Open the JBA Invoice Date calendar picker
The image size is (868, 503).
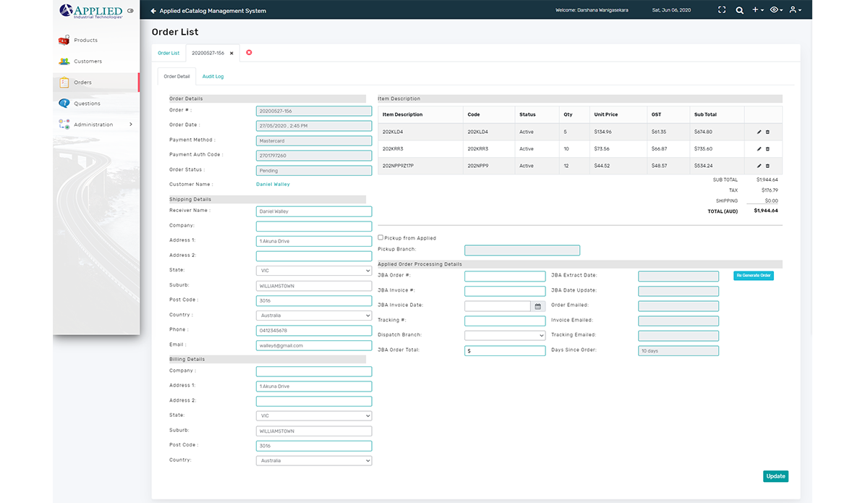tap(538, 306)
